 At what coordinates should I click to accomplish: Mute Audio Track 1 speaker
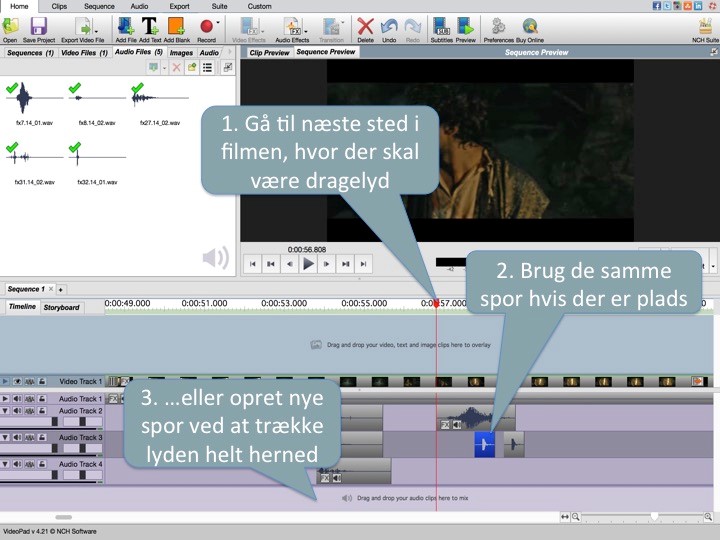click(17, 399)
